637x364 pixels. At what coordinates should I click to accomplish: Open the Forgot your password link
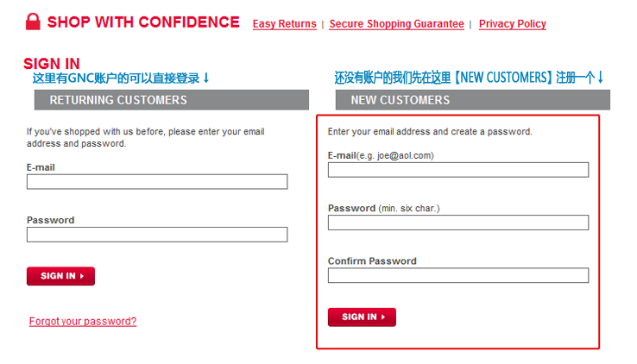tap(83, 322)
